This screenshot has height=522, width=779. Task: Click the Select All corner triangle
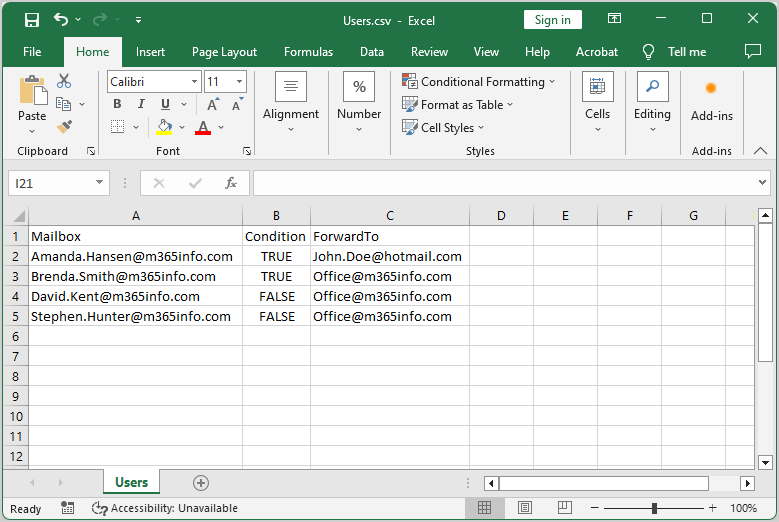19,216
